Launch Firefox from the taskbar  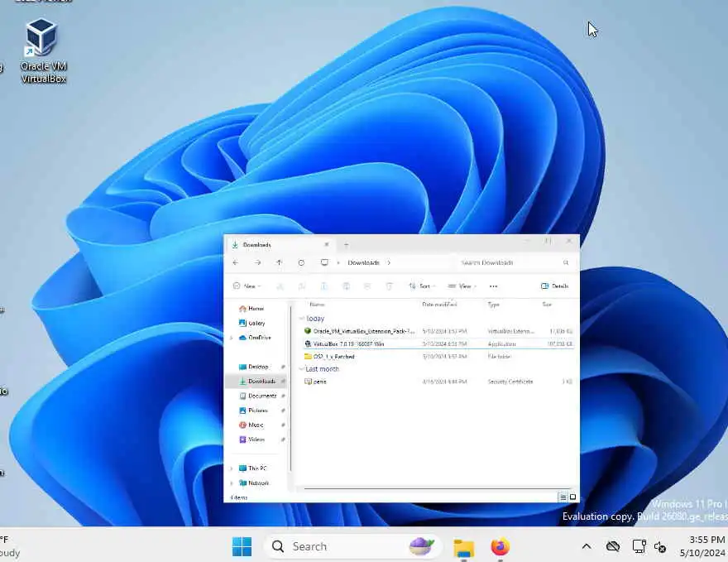tap(500, 546)
